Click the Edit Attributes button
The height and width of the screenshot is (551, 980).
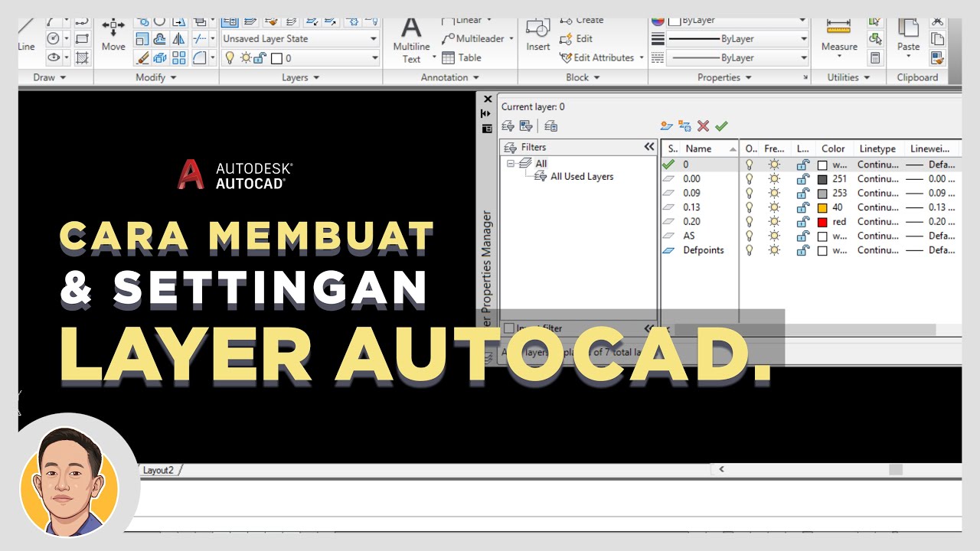tap(603, 57)
